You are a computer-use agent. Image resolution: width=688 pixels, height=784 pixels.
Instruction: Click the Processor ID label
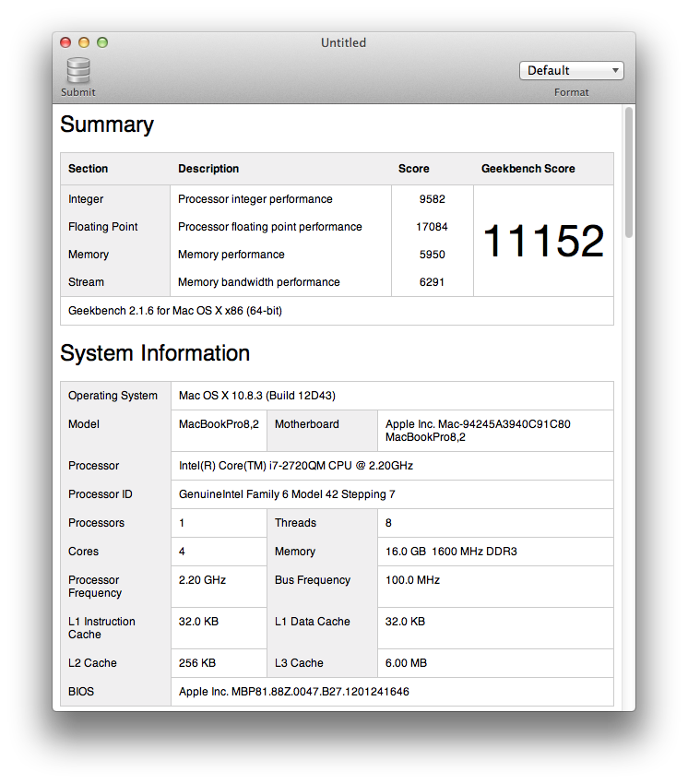tap(101, 494)
